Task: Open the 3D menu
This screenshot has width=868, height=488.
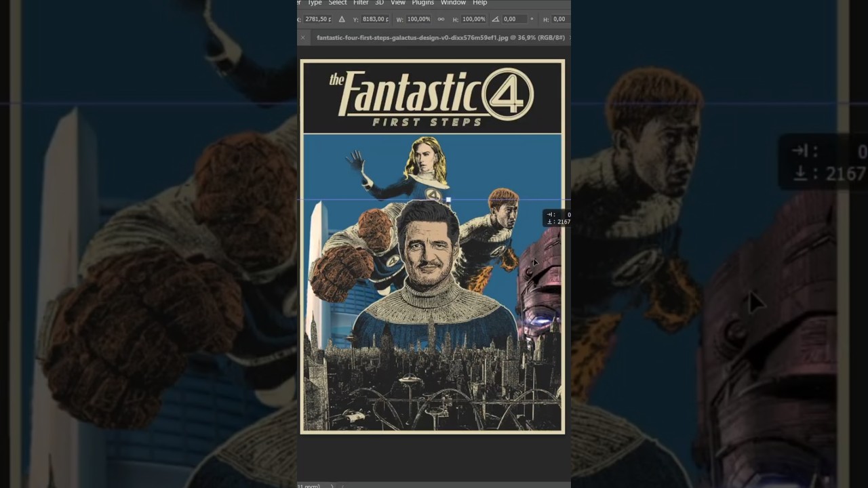Action: click(x=380, y=3)
